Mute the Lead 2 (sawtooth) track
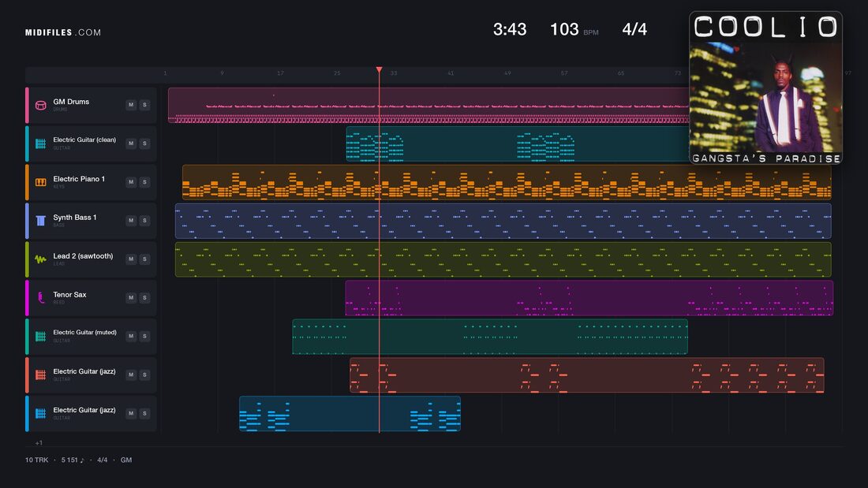Viewport: 868px width, 488px height. [131, 259]
